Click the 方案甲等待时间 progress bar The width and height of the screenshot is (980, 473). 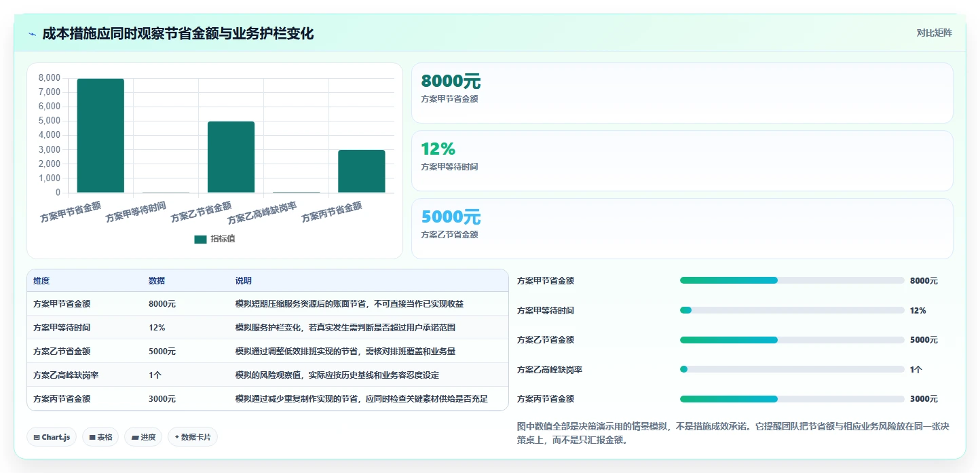(x=792, y=310)
